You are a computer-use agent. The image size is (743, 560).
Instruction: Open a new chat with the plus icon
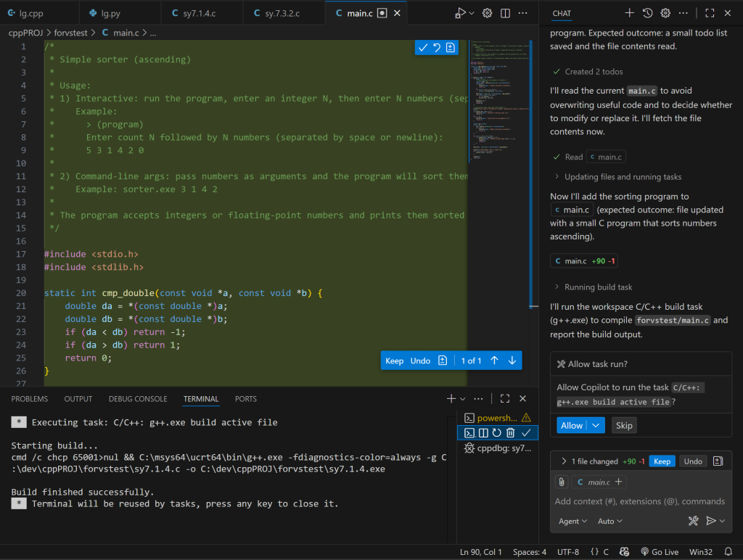630,12
